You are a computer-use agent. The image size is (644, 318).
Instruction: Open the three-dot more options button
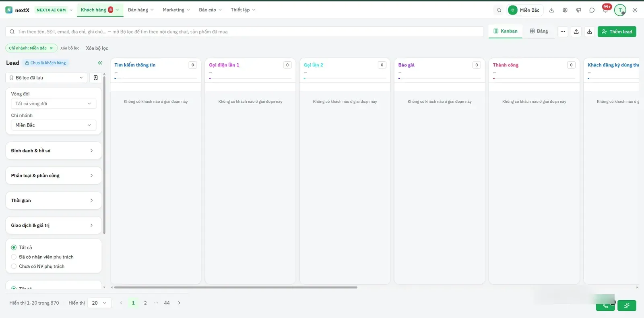pos(563,31)
